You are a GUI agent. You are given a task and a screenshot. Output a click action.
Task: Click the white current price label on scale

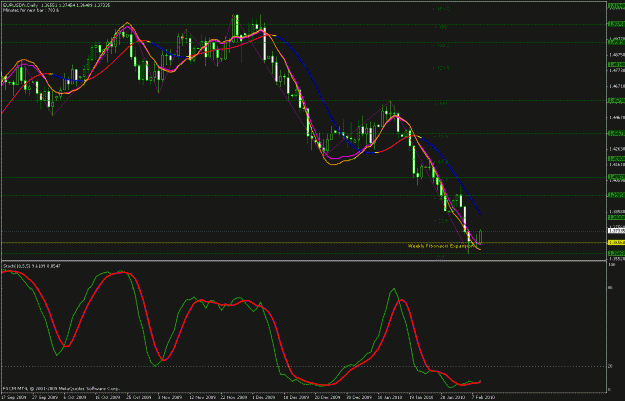coord(616,231)
